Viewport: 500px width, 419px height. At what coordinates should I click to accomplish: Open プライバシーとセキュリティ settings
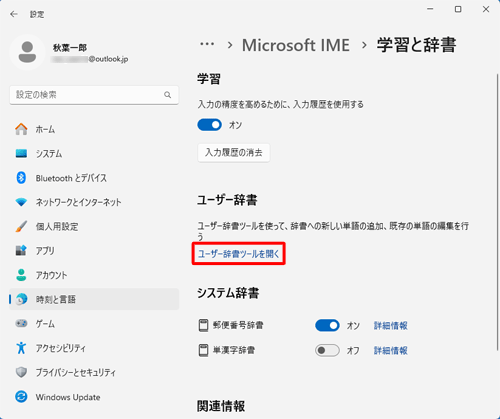coord(94,372)
